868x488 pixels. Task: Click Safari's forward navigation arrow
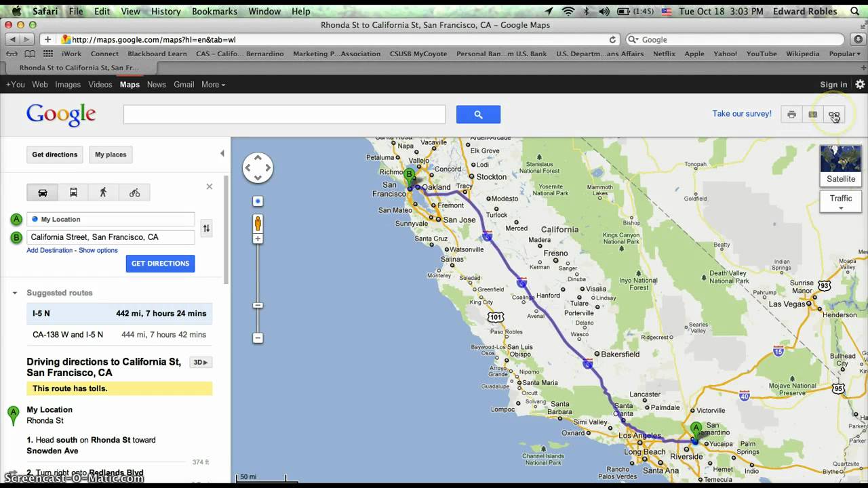click(28, 39)
